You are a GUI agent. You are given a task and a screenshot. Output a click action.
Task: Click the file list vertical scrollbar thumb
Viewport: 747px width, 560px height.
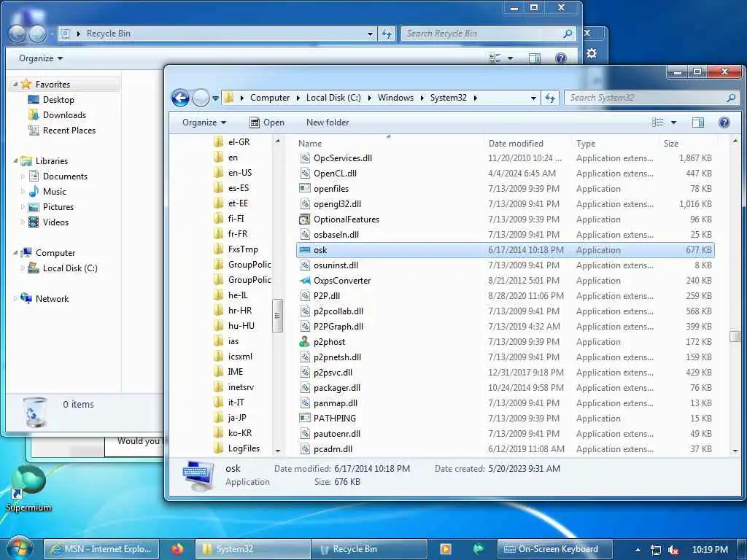(735, 336)
